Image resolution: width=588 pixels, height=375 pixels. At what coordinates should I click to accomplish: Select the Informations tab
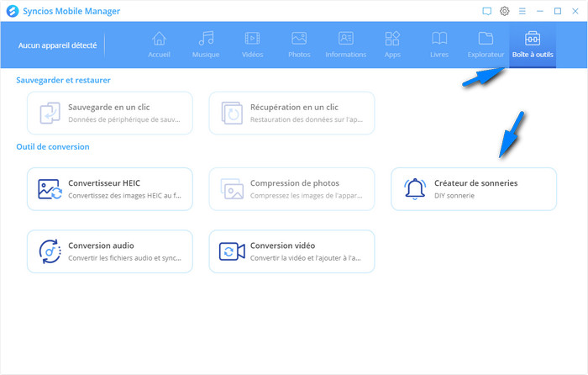point(345,45)
